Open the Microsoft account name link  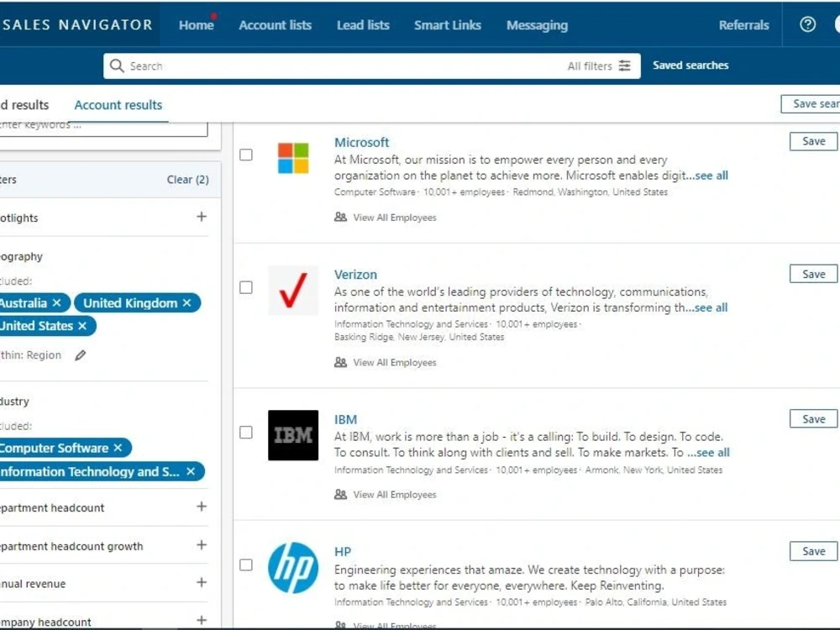click(x=361, y=143)
